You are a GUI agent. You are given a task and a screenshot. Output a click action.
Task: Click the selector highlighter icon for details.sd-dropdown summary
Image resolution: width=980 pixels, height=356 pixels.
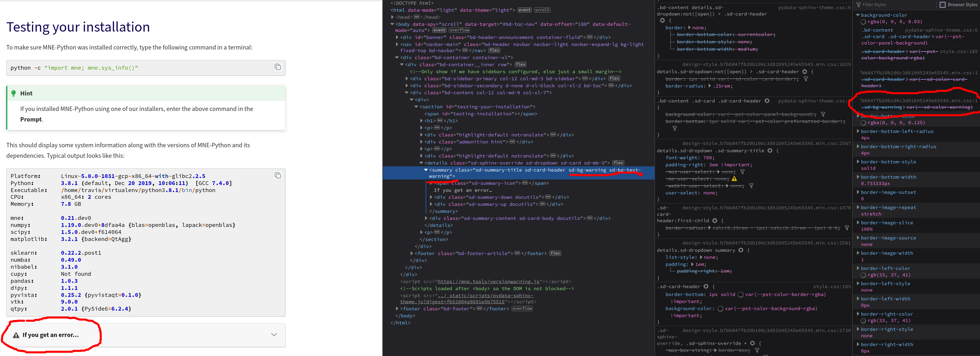tap(741, 250)
